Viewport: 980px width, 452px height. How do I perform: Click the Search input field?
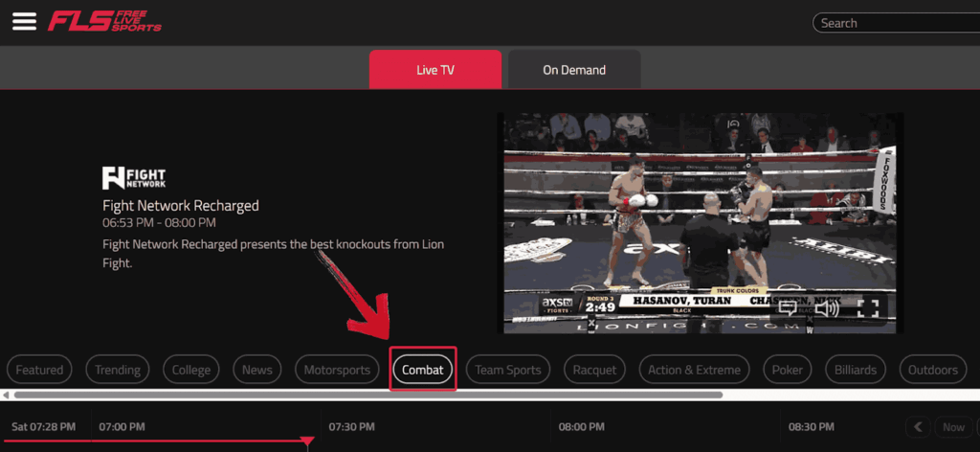[x=895, y=23]
